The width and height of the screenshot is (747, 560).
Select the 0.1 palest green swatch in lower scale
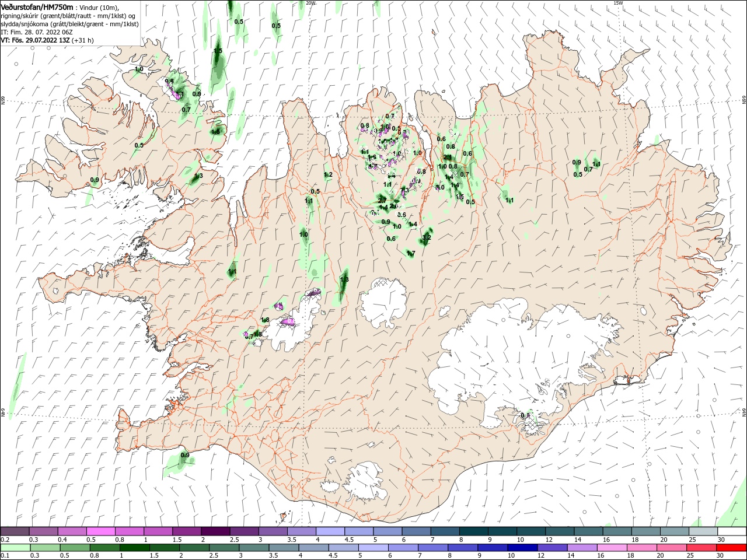click(15, 548)
